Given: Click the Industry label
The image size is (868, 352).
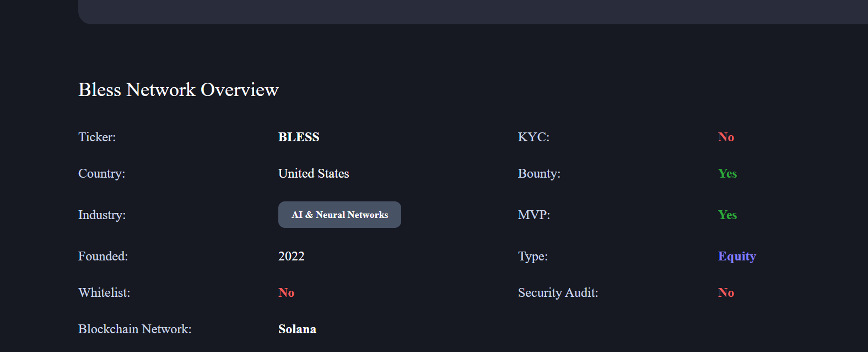Looking at the screenshot, I should (x=102, y=215).
